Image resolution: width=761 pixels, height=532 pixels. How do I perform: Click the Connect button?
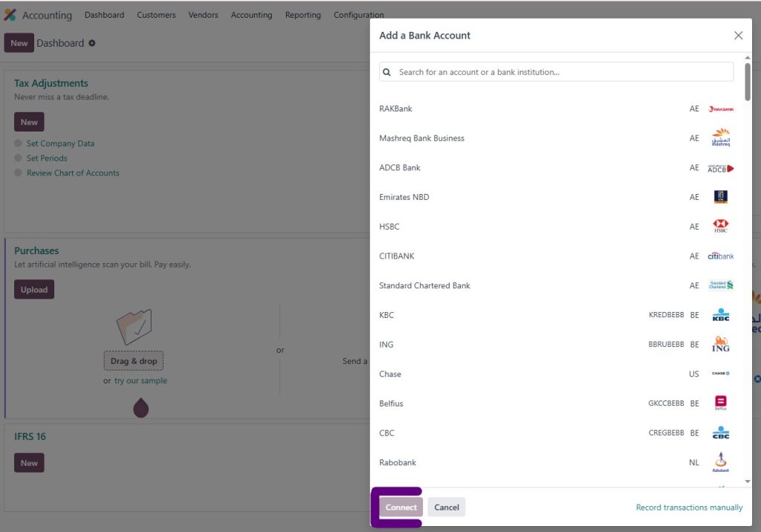401,507
